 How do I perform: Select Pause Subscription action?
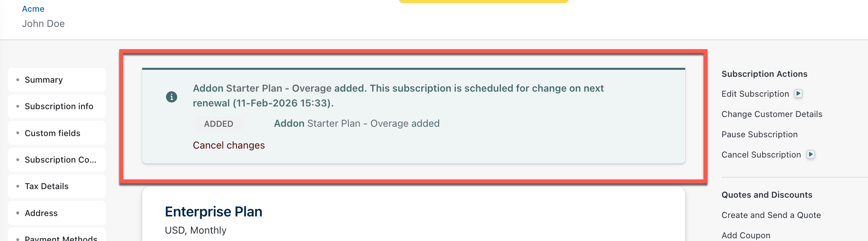pyautogui.click(x=759, y=135)
